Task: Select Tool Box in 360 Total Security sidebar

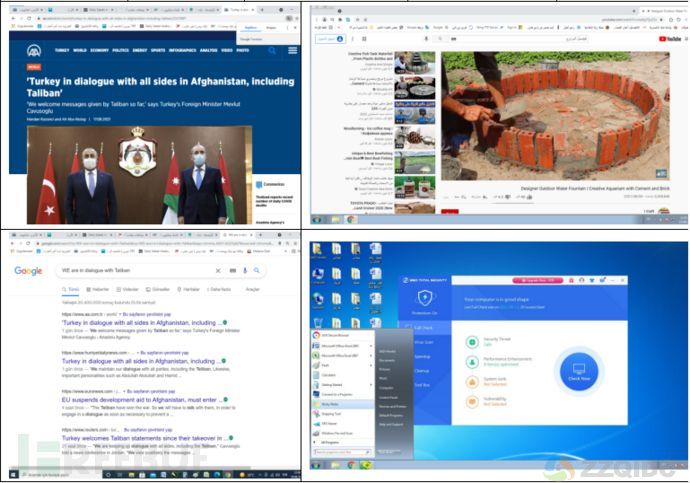Action: [422, 385]
